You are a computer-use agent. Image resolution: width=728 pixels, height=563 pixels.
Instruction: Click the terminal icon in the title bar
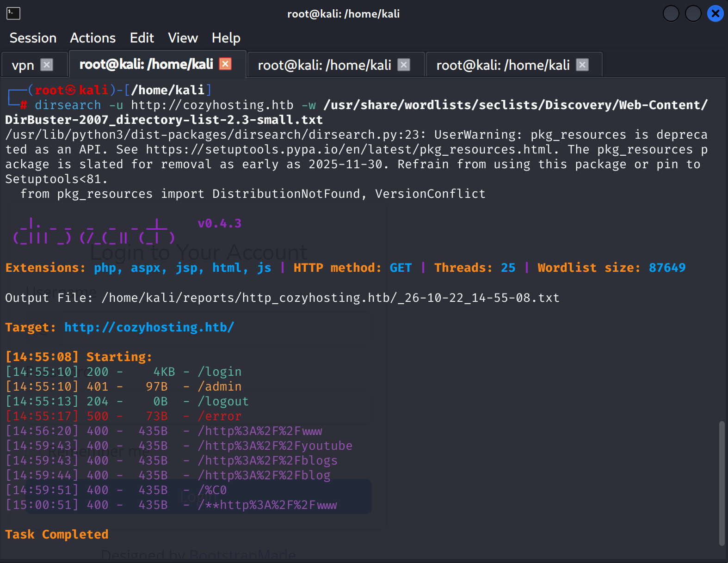tap(13, 13)
